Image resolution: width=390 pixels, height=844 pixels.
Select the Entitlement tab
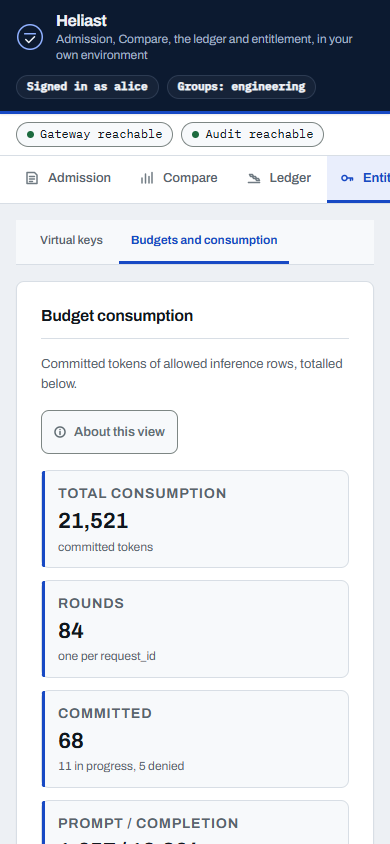click(358, 179)
